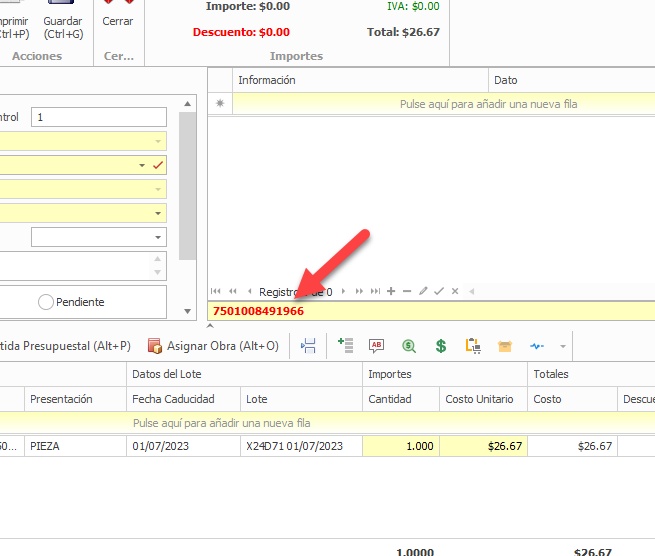The image size is (655, 556).
Task: Click the 01/07/2023 expiry date cell
Action: 183,446
